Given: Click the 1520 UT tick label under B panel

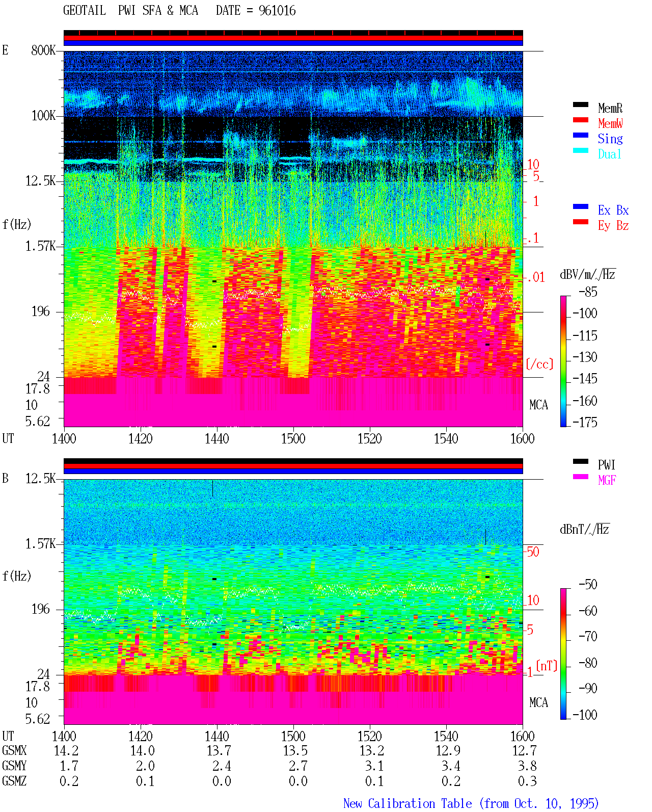Looking at the screenshot, I should tap(370, 737).
